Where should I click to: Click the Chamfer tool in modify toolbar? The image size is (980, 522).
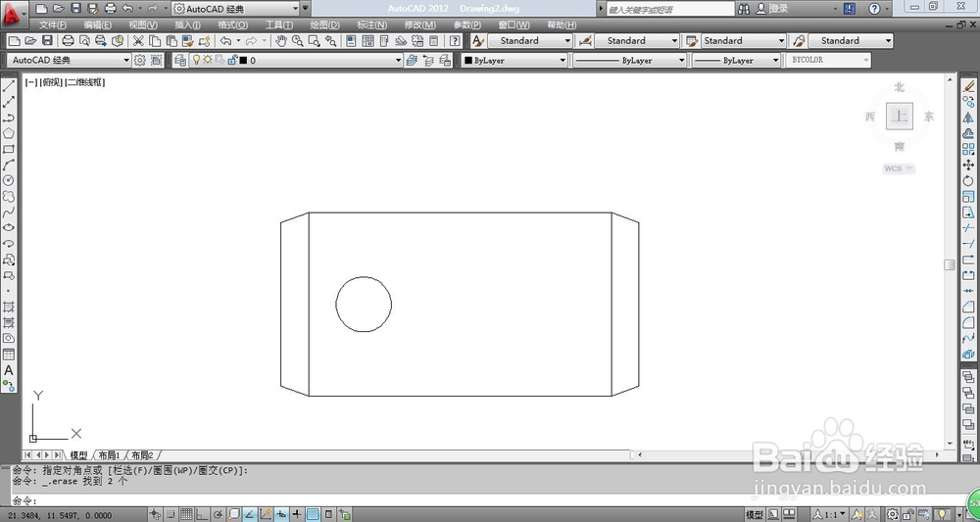pos(968,307)
